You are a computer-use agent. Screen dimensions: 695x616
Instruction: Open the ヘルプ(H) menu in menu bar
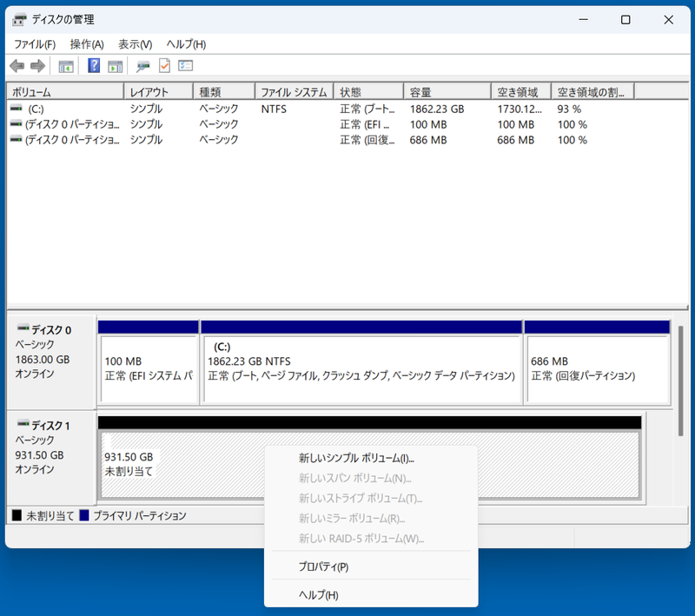[186, 44]
